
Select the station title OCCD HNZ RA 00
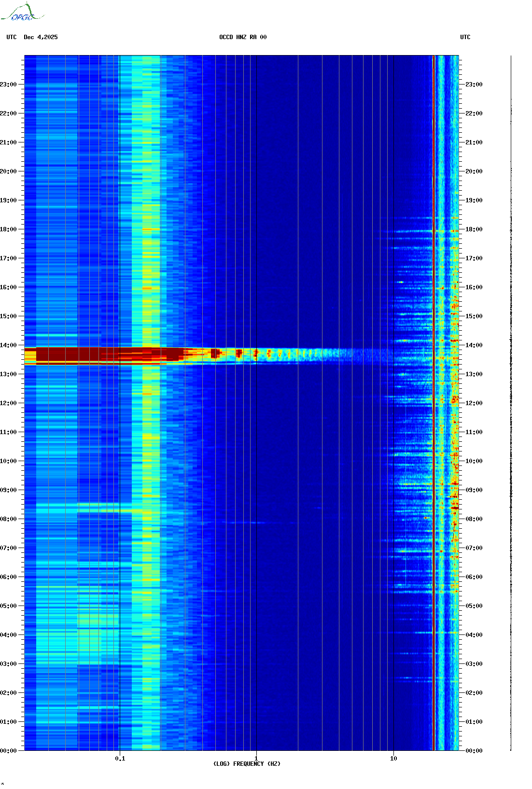pos(243,37)
